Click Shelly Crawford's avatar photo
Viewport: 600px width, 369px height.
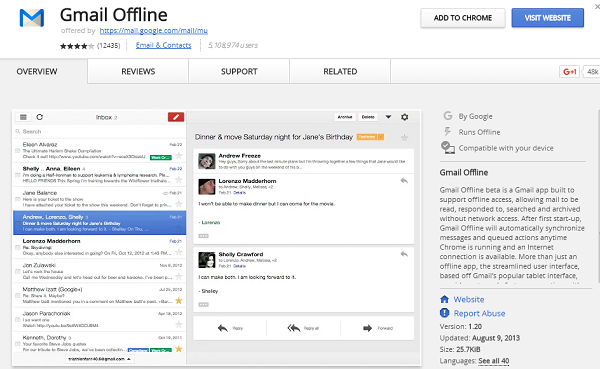[x=207, y=260]
